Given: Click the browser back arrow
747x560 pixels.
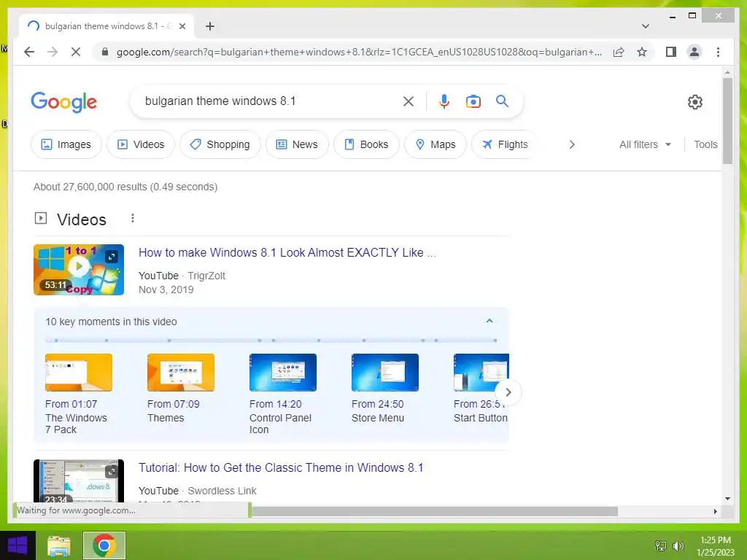Looking at the screenshot, I should pyautogui.click(x=29, y=52).
